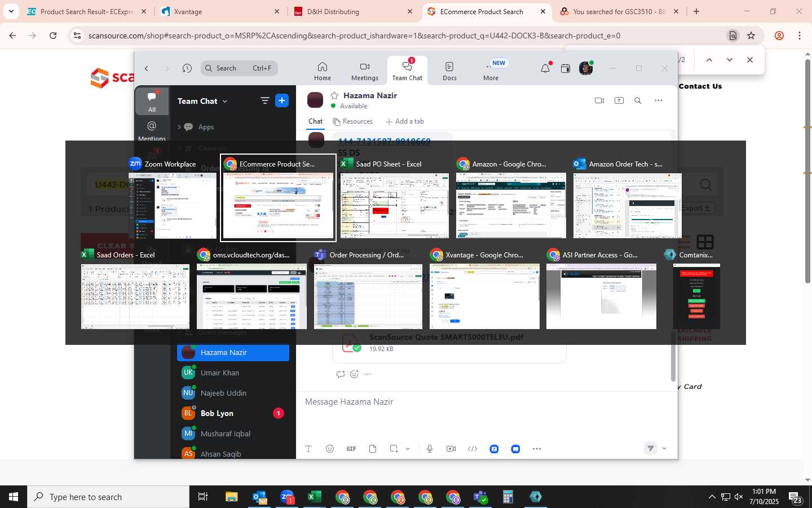The width and height of the screenshot is (812, 508).
Task: Switch to D&H Distributing Chrome tab
Action: [x=352, y=11]
